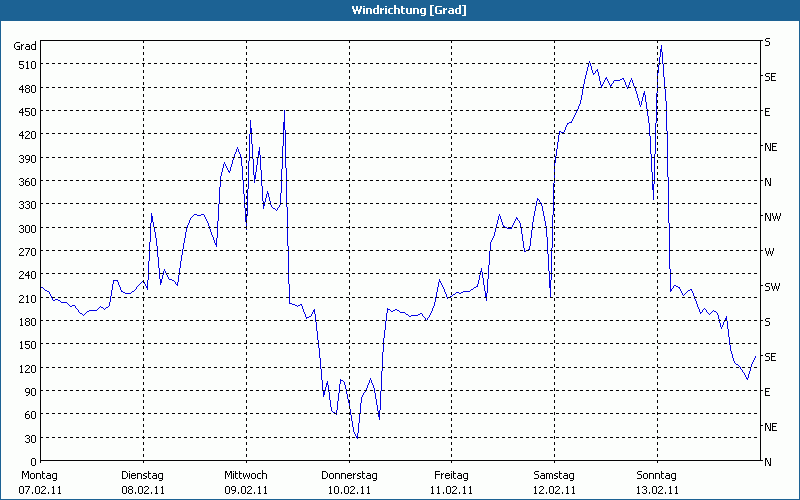Select the 'Grad' axis unit label

(25, 46)
